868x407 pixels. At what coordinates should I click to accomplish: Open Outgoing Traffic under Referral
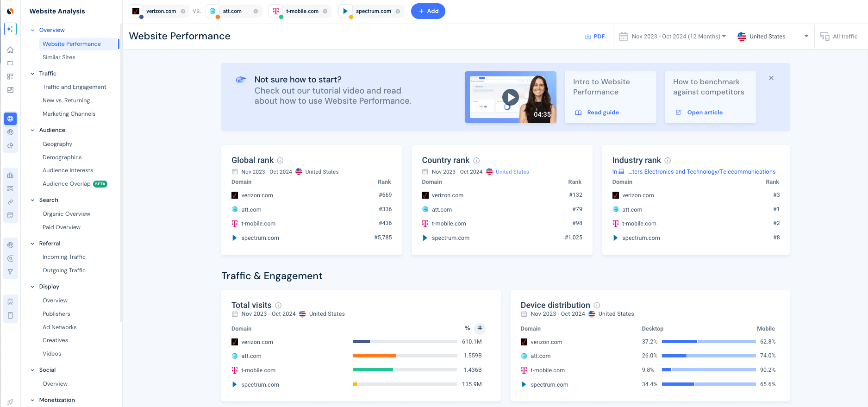64,270
